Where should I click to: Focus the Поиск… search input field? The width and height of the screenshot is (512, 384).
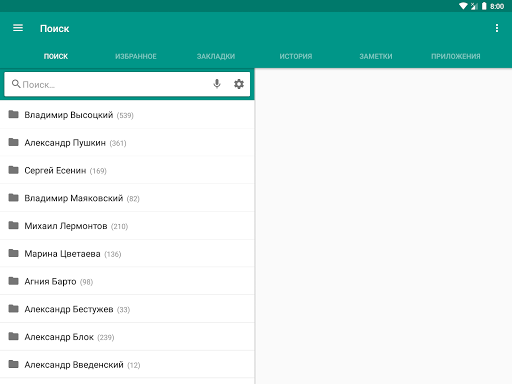(113, 84)
